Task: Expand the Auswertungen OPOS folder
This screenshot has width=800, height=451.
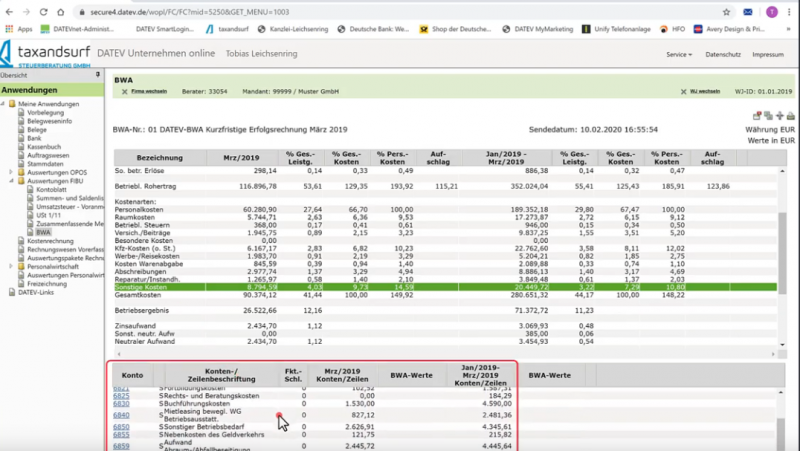Action: (12, 170)
